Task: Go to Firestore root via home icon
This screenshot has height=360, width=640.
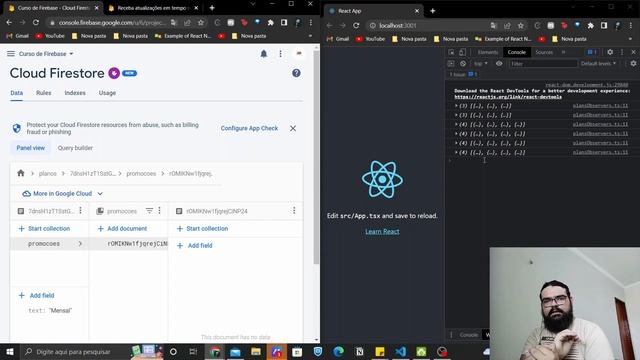Action: tap(21, 173)
